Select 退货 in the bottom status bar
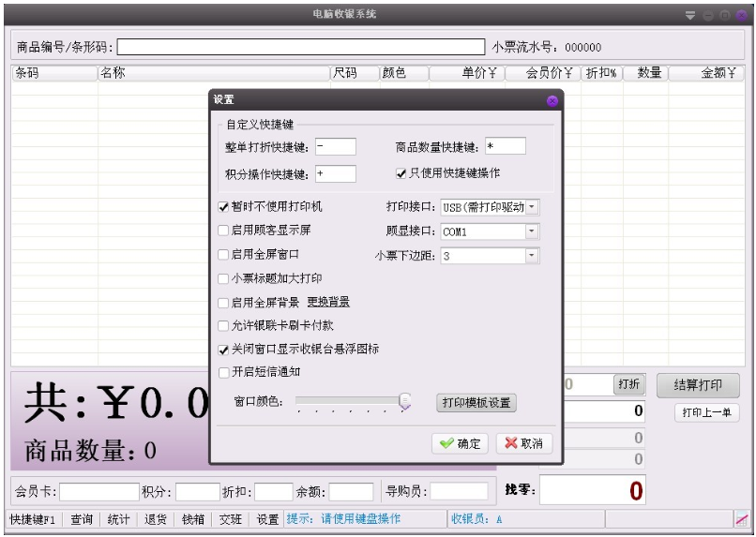756x537 pixels. [155, 519]
